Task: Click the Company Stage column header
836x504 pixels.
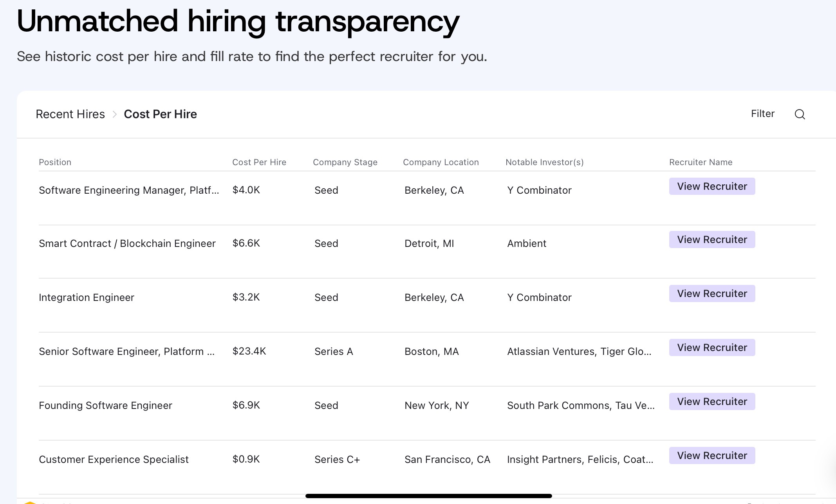Action: point(345,162)
